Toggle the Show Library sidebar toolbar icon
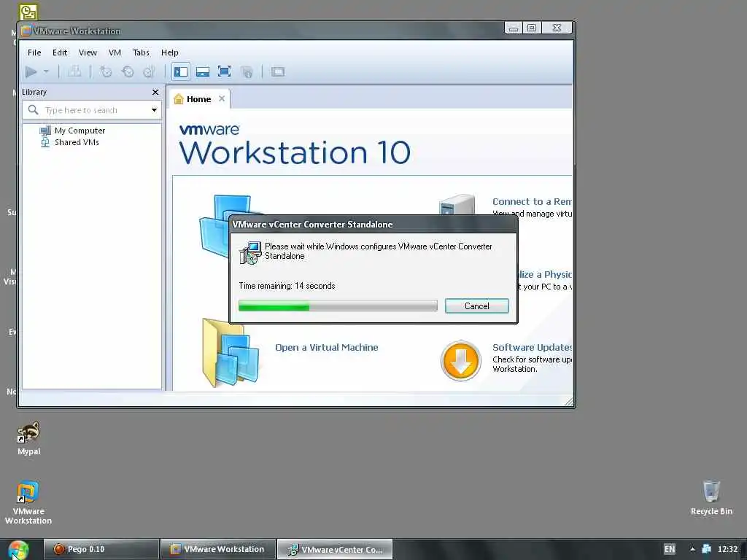747x560 pixels. point(181,72)
